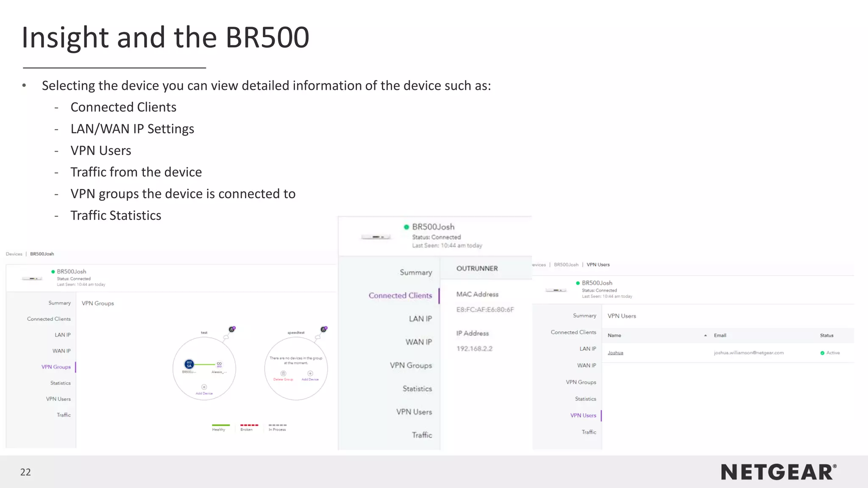
Task: Click the gray In Process legend line
Action: (x=278, y=425)
